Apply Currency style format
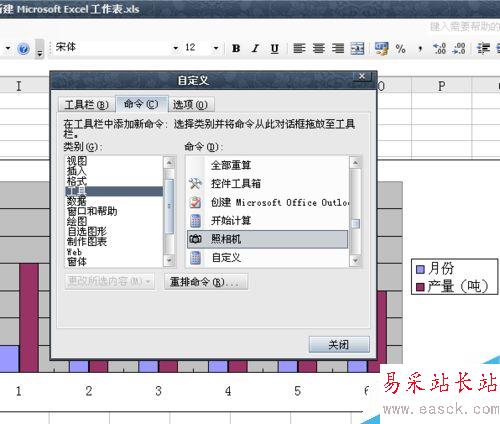 [381, 48]
